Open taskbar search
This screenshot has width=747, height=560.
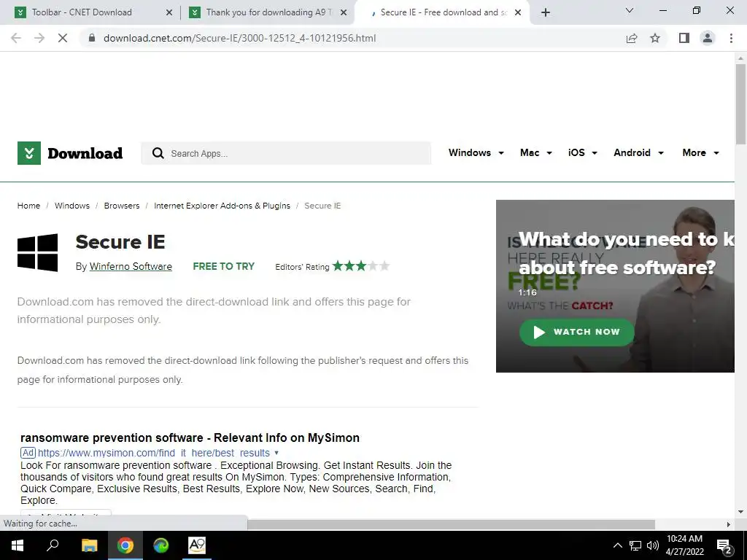click(53, 545)
